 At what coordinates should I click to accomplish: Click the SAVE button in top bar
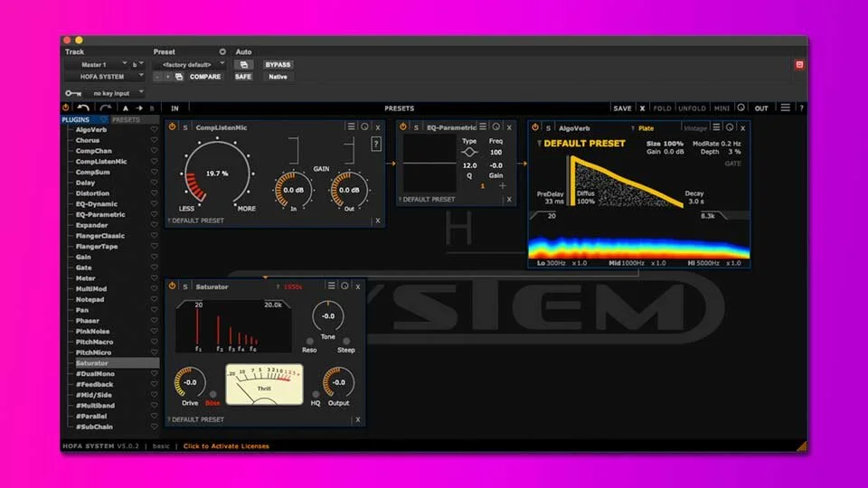coord(622,108)
